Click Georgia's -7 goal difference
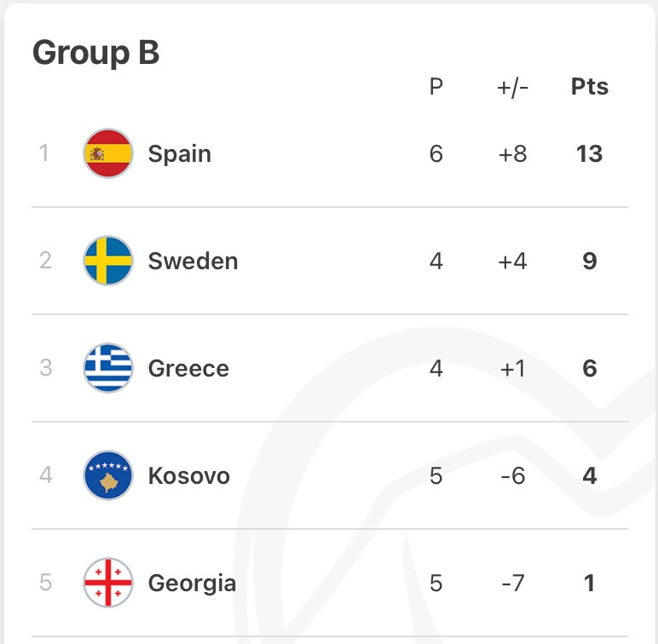 pos(513,583)
